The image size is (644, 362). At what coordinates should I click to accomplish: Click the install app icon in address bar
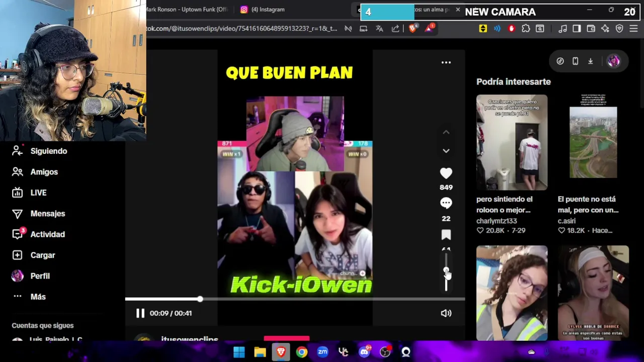pyautogui.click(x=363, y=29)
